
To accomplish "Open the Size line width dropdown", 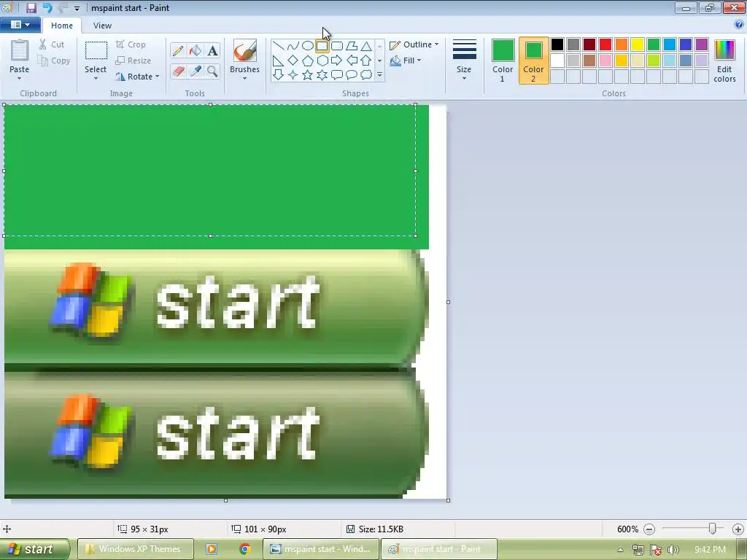I will click(464, 61).
